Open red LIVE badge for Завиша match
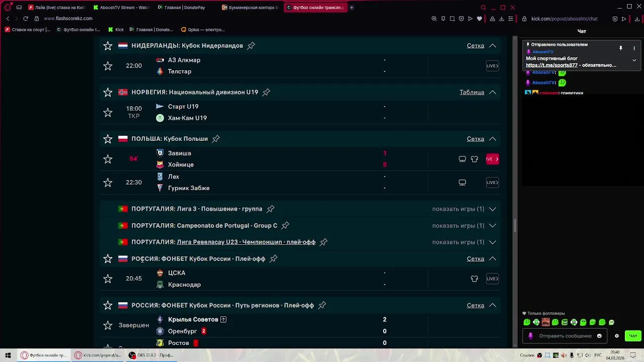 tap(493, 159)
